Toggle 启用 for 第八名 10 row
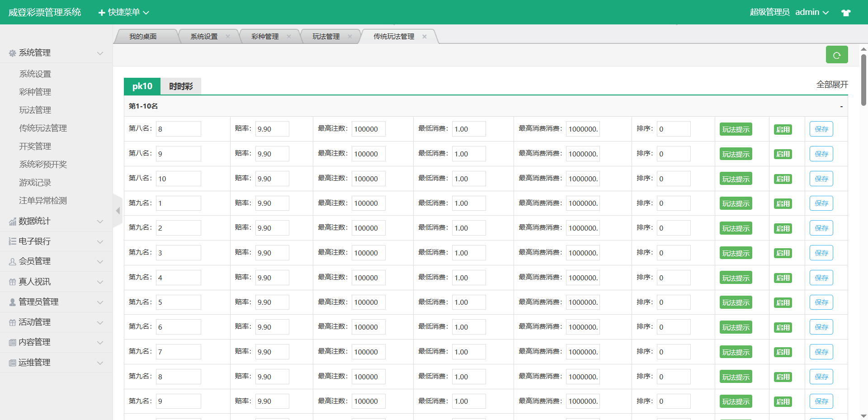 [783, 179]
